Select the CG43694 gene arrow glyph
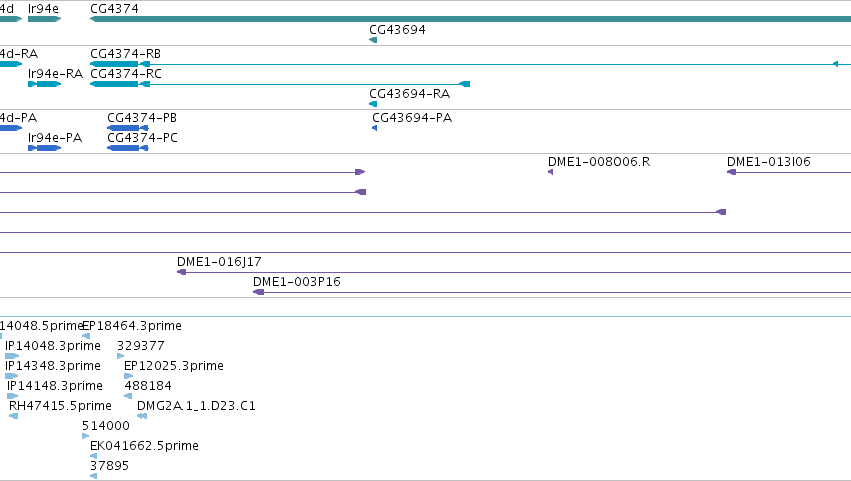 (x=373, y=40)
